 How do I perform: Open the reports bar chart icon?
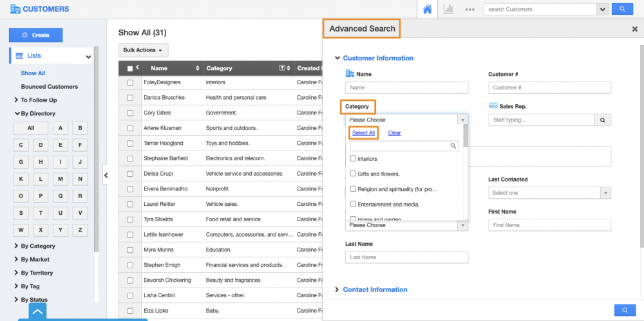click(x=448, y=9)
